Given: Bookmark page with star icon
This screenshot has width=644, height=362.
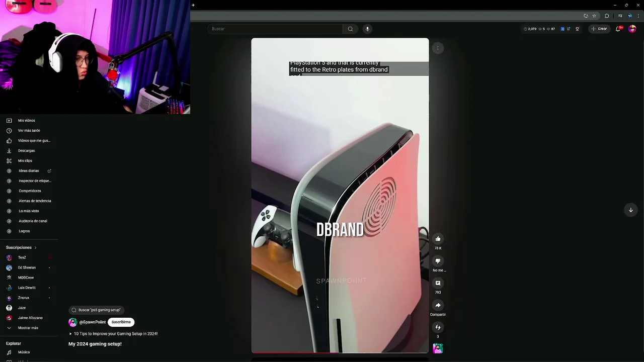Looking at the screenshot, I should click(594, 16).
